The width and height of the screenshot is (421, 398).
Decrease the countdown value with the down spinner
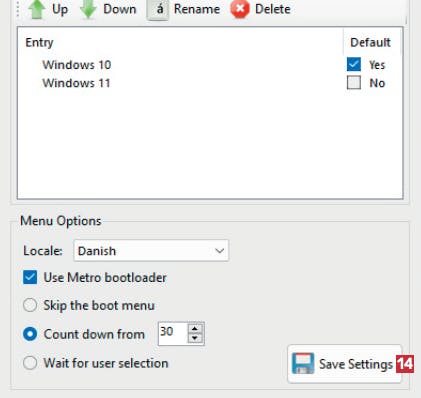[195, 338]
